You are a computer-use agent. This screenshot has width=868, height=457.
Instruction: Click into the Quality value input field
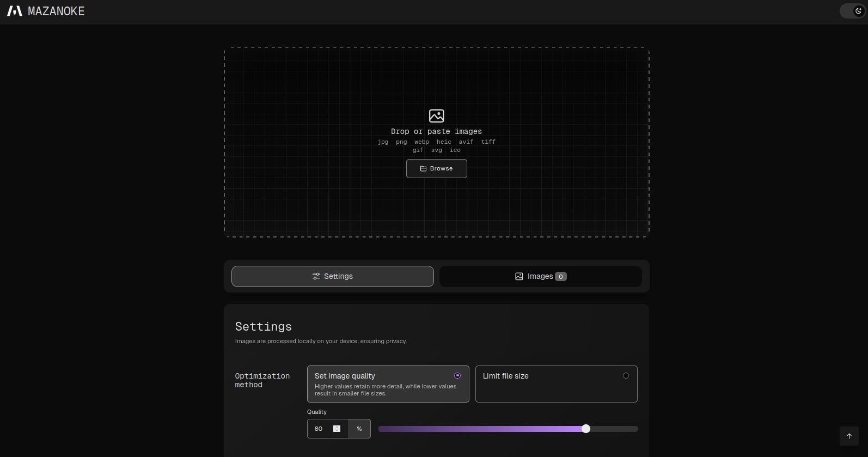point(321,429)
